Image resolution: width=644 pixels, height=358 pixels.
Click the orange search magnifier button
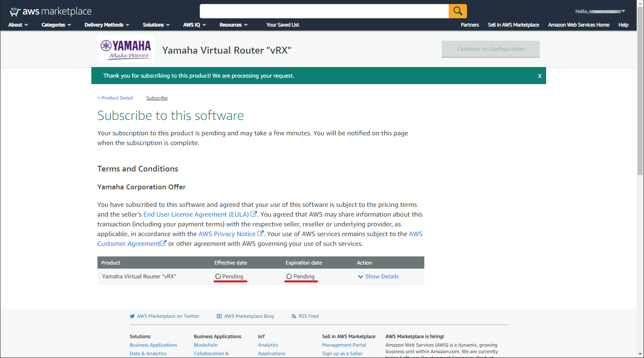pyautogui.click(x=458, y=11)
